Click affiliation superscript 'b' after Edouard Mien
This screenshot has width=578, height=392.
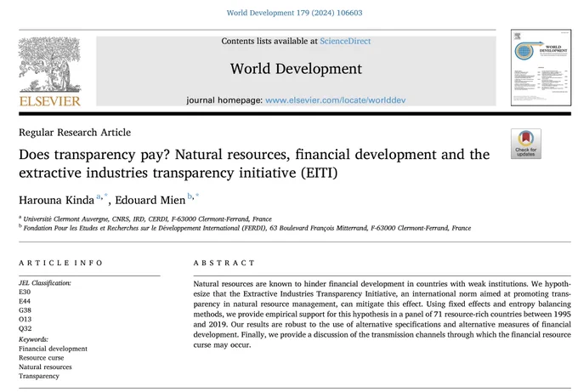pyautogui.click(x=190, y=196)
